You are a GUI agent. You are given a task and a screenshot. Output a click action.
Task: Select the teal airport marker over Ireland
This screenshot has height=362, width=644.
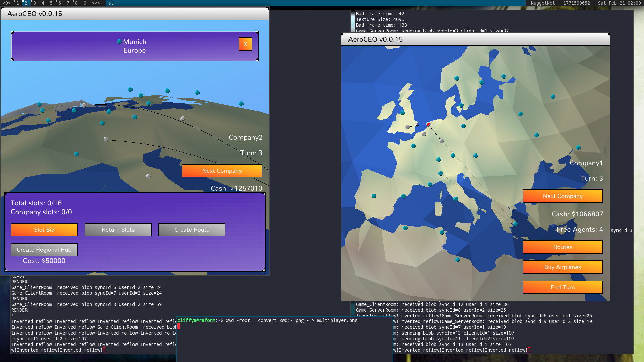click(x=402, y=113)
